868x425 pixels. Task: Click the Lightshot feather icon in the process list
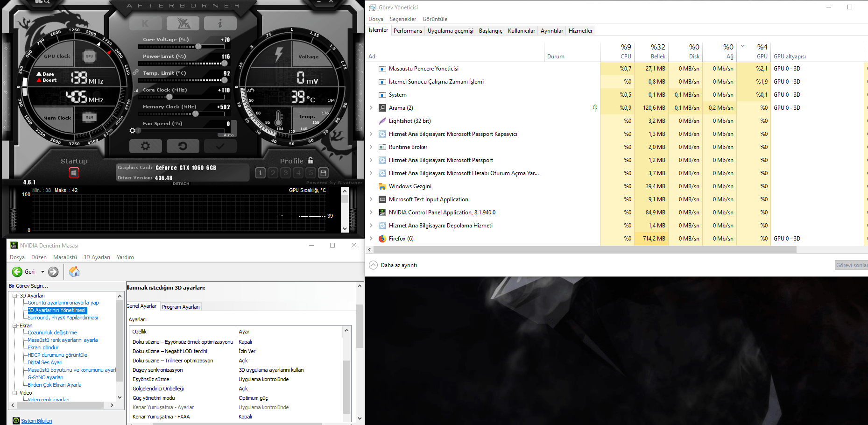point(382,121)
